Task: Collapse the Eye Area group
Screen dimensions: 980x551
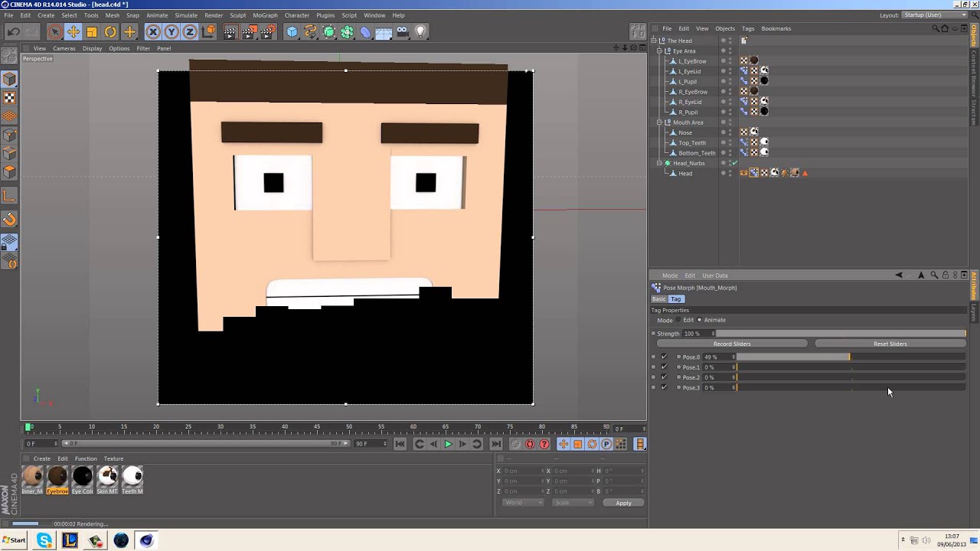Action: click(x=659, y=51)
